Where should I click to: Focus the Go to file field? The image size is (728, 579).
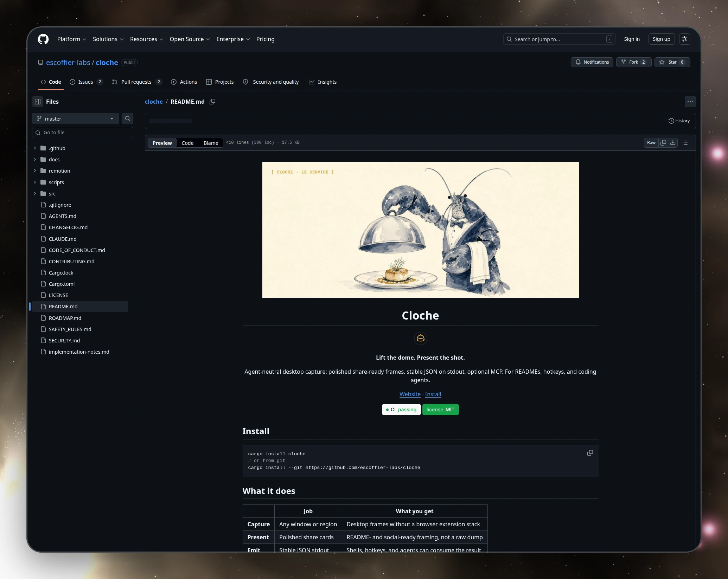(83, 133)
